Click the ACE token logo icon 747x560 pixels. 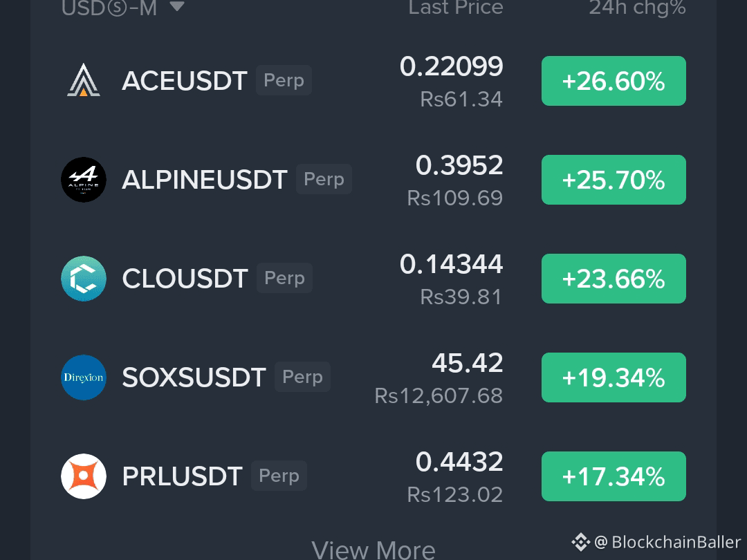[x=84, y=80]
